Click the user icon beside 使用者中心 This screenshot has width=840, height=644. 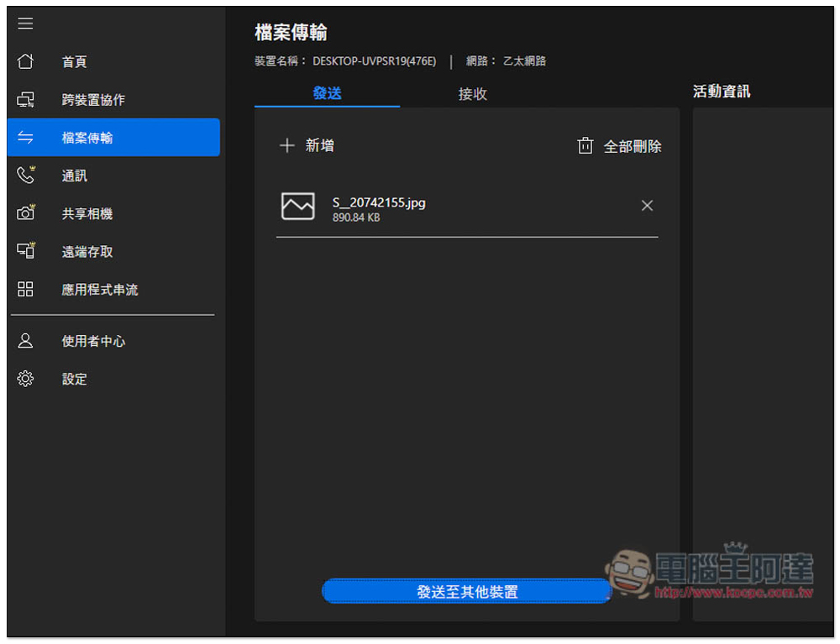click(x=25, y=341)
